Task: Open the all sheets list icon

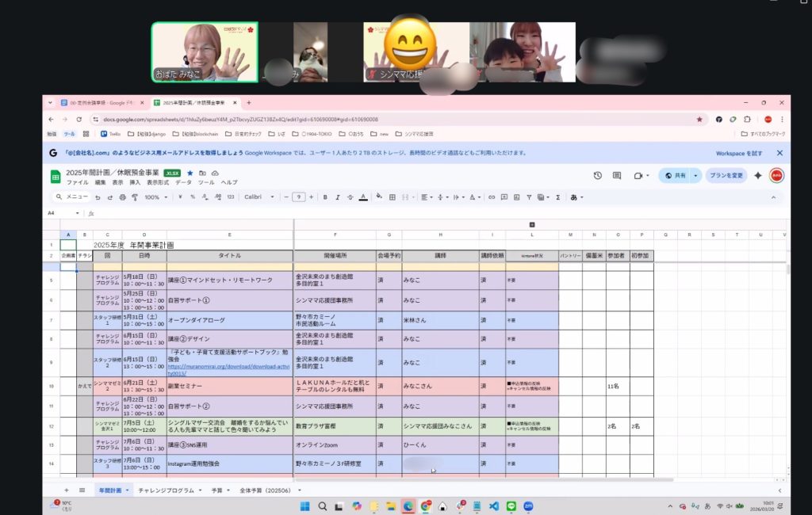Action: (82, 490)
